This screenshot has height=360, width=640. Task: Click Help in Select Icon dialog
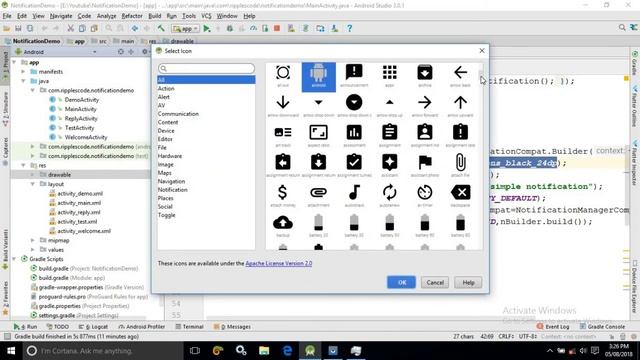coord(468,282)
